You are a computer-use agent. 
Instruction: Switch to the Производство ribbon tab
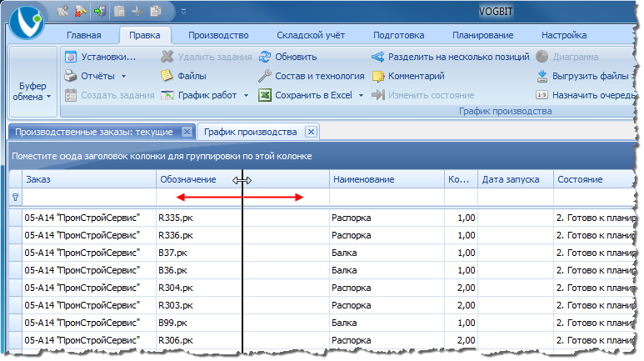point(218,35)
